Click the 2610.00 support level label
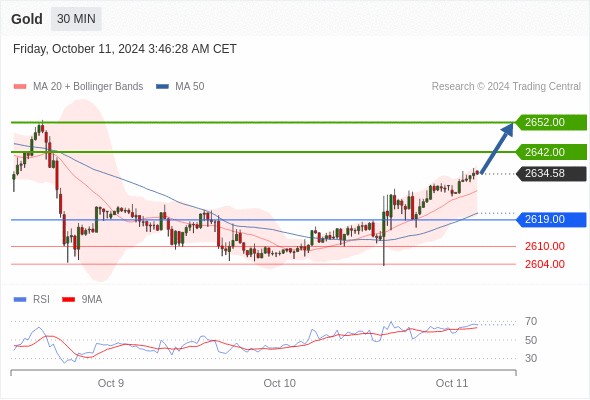The image size is (590, 400). pyautogui.click(x=545, y=246)
